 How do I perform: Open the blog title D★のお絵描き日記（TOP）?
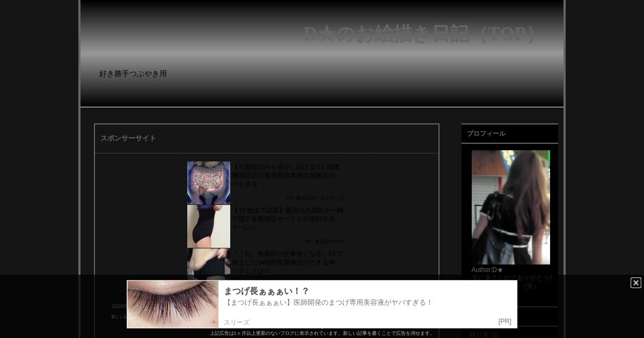[419, 34]
